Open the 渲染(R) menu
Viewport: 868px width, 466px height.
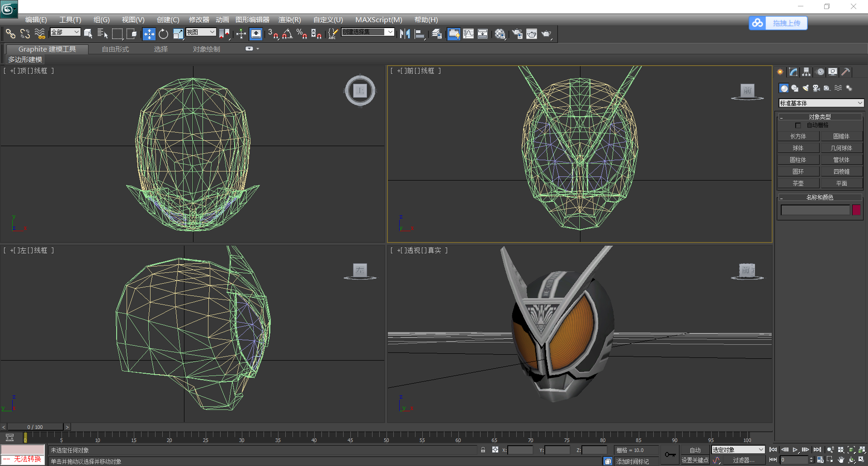pyautogui.click(x=289, y=19)
